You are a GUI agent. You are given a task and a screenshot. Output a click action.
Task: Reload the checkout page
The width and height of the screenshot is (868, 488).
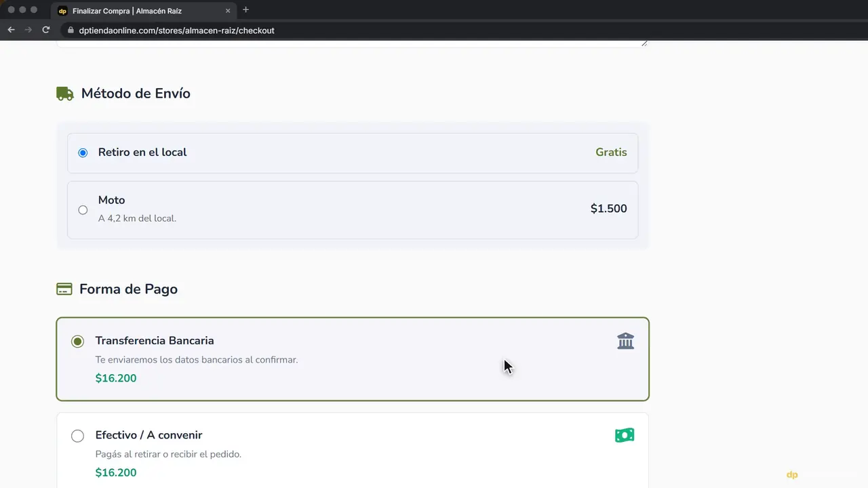45,30
